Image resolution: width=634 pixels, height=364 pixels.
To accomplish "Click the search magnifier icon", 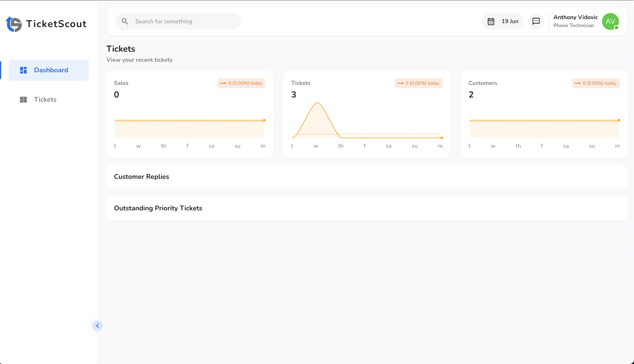I will (125, 21).
